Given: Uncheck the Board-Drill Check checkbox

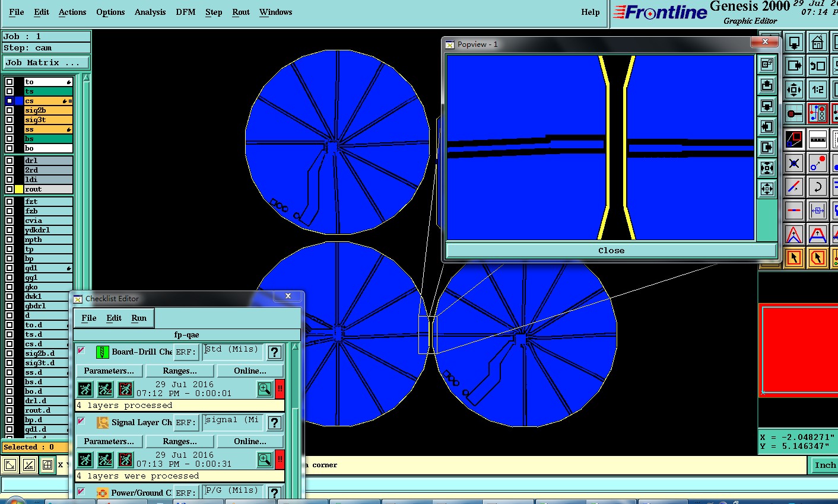Looking at the screenshot, I should (x=81, y=350).
